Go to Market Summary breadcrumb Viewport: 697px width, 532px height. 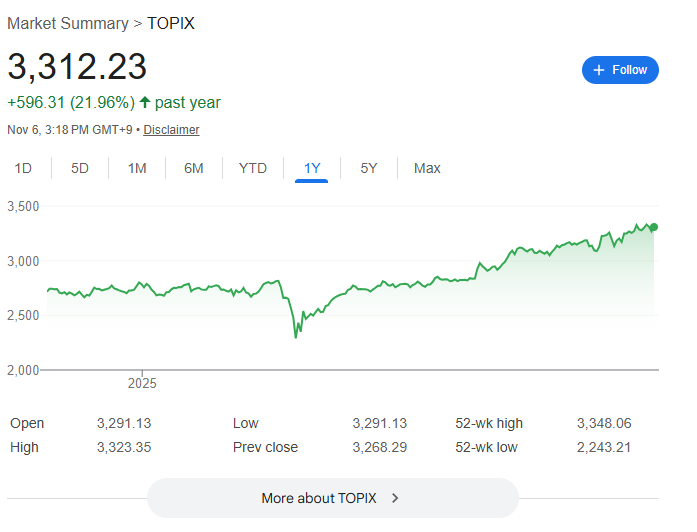coord(68,23)
